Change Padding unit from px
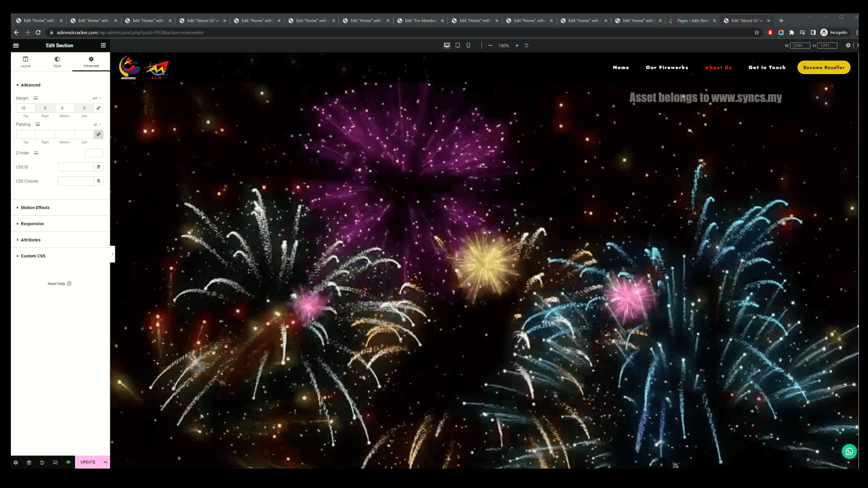Screen dimensions: 868x488 click(97, 124)
